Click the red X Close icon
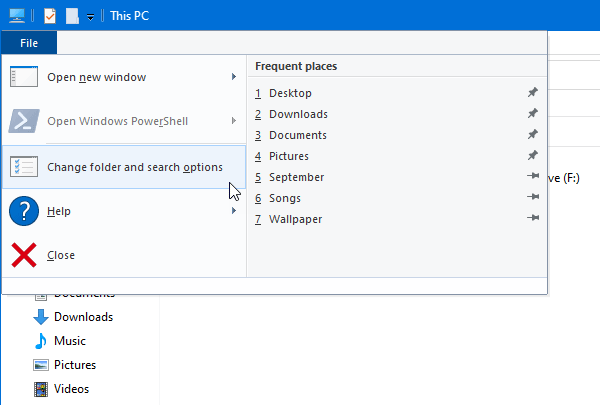 (24, 255)
